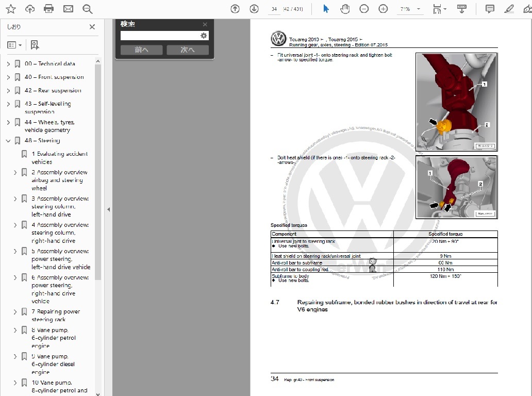The height and width of the screenshot is (396, 532).
Task: Go to next page with down arrow
Action: coord(254,9)
